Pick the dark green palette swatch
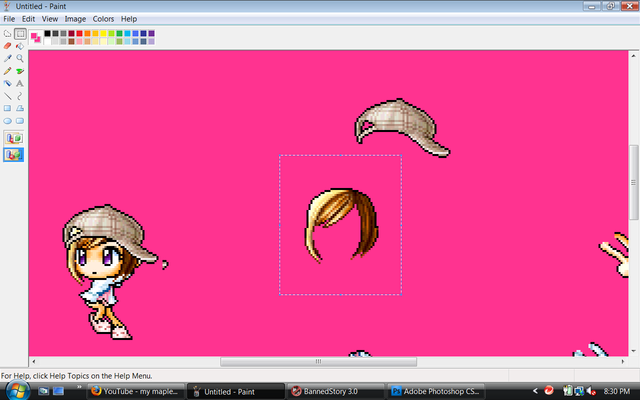 click(119, 33)
